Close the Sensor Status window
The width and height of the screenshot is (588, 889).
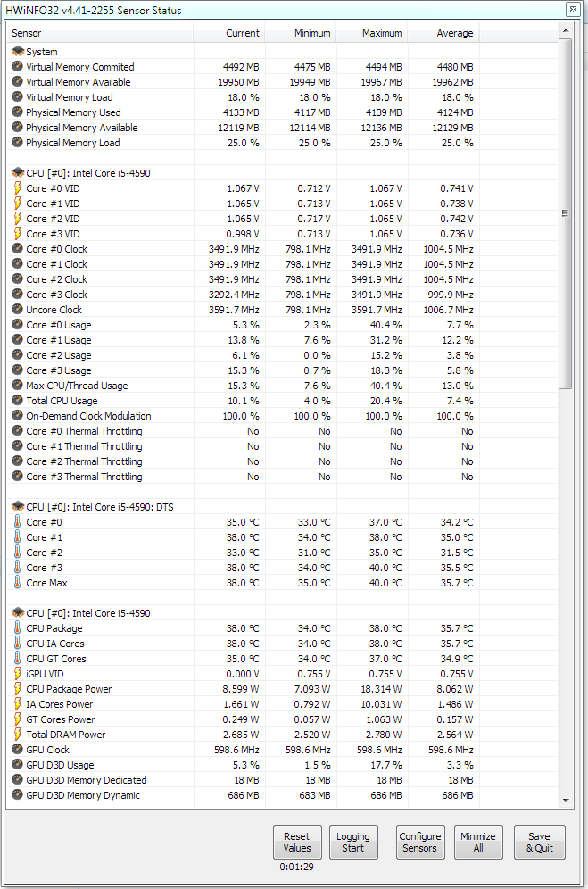coord(573,10)
